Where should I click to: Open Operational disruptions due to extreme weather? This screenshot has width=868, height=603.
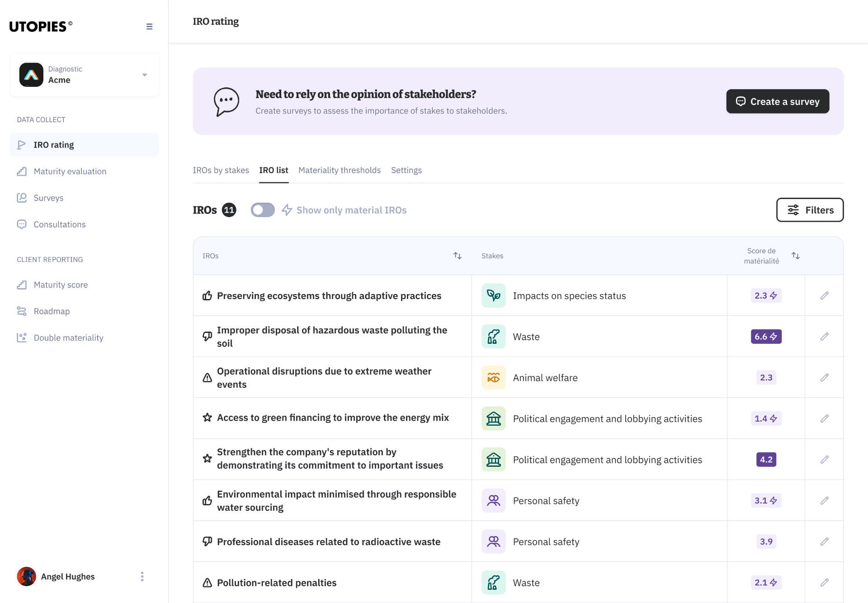[x=324, y=378]
